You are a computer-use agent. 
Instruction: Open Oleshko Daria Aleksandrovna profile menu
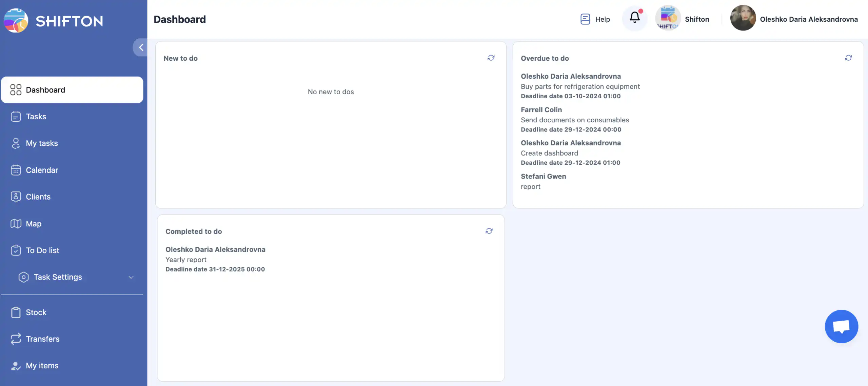tap(809, 19)
